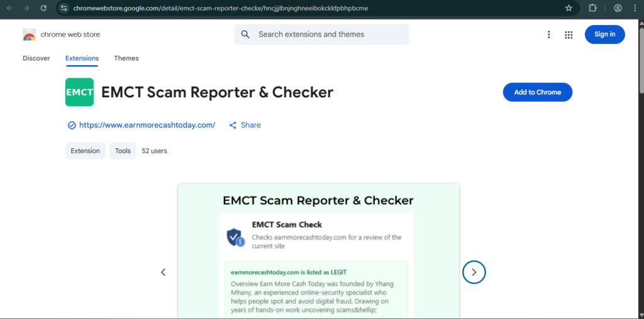Open web store more options menu
Viewport: 644px width, 319px height.
coord(548,35)
